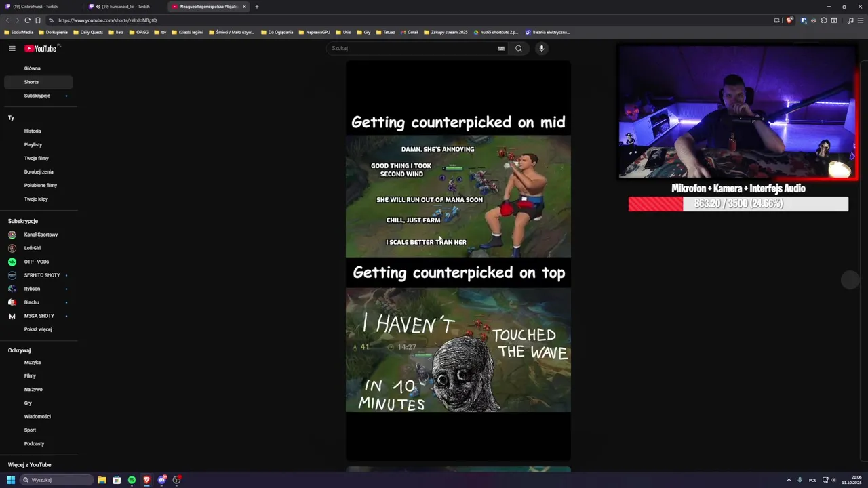Open Brave browser taskbar icon
868x488 pixels.
coord(146,480)
